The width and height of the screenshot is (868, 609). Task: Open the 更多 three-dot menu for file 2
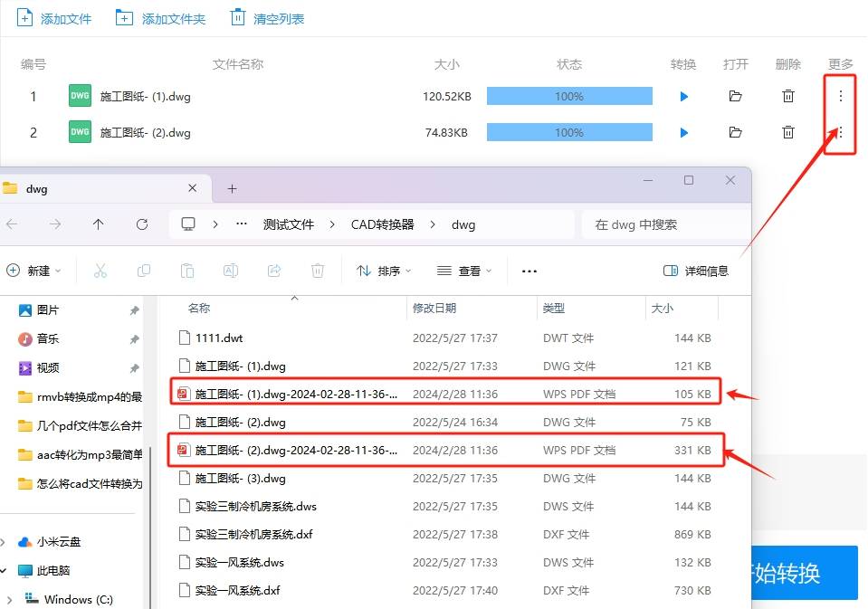(x=840, y=132)
